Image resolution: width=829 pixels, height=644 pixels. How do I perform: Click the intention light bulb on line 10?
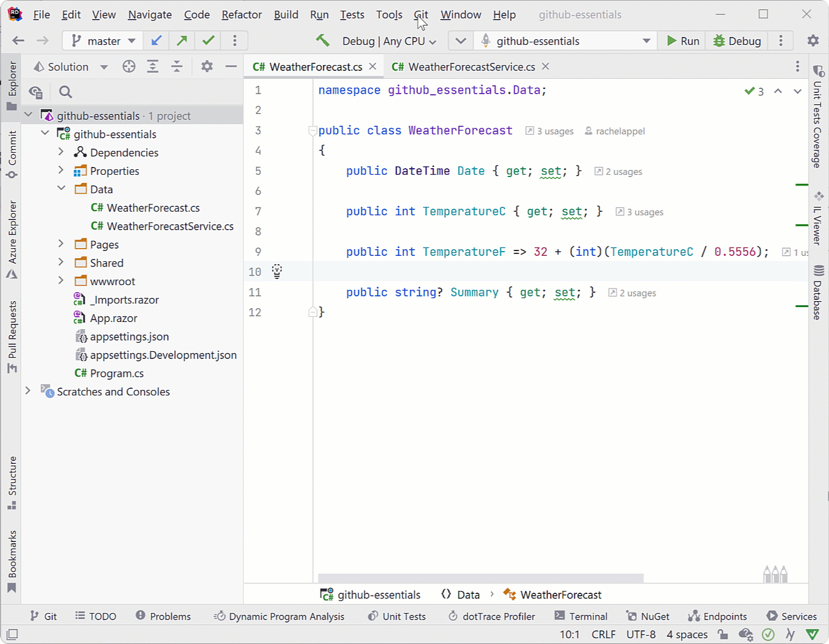click(276, 271)
